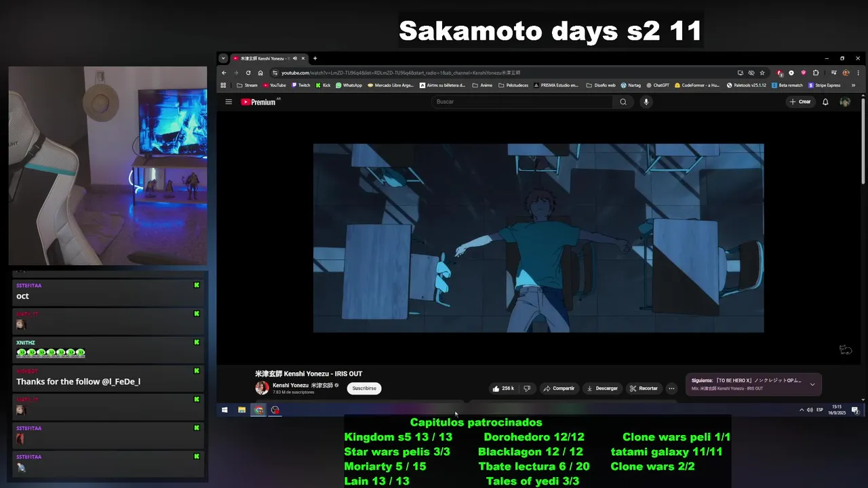Click the video title IRIS OUT
868x488 pixels.
(309, 373)
